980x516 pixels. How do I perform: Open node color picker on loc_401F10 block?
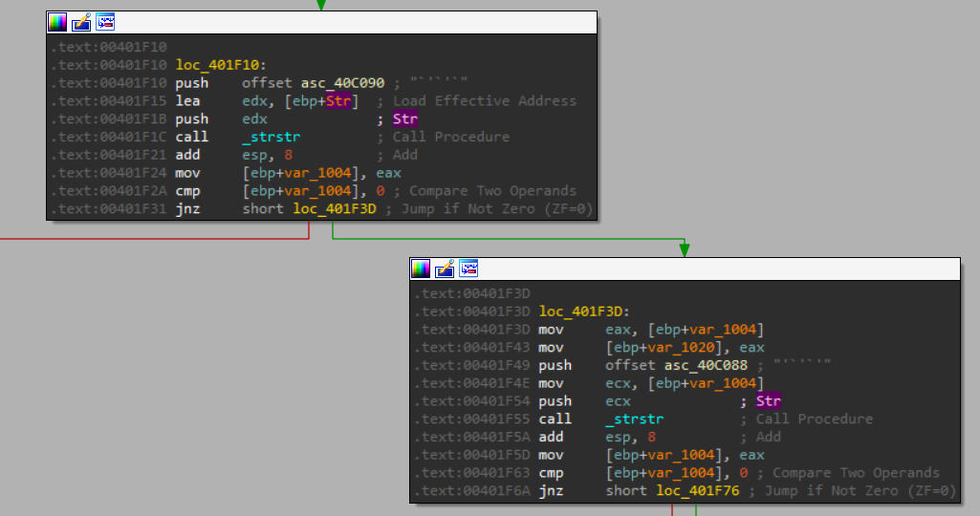point(57,22)
